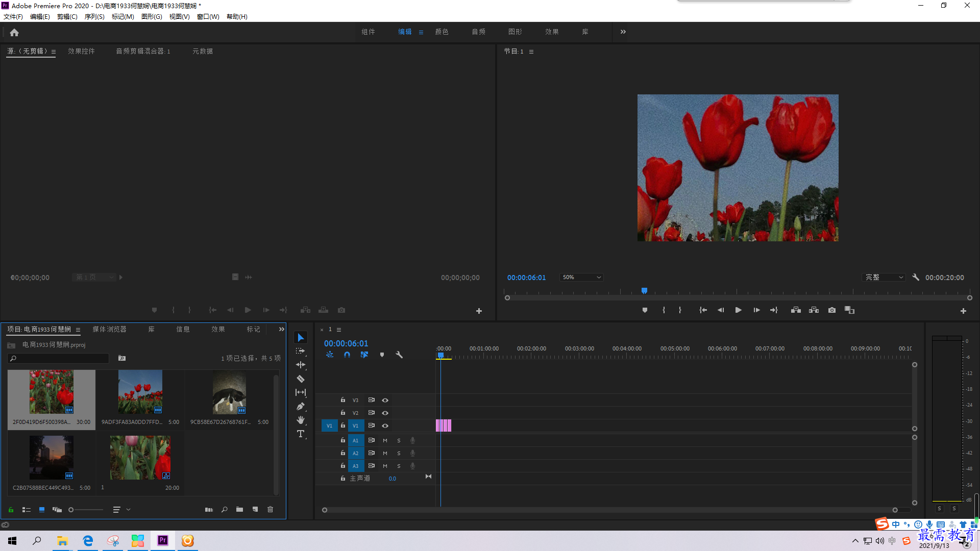The width and height of the screenshot is (980, 551).
Task: Click V1 source patching button
Action: coord(329,425)
